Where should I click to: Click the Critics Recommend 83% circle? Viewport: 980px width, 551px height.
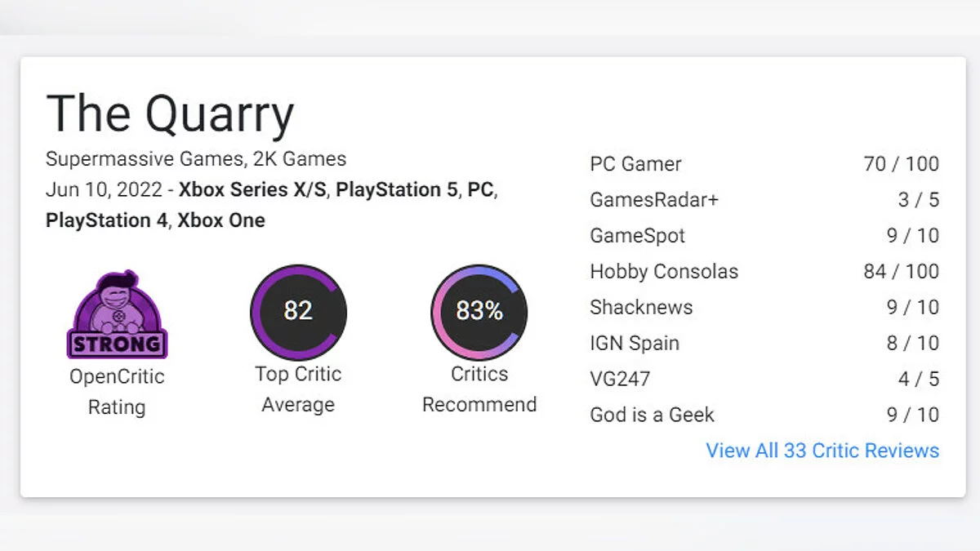479,312
